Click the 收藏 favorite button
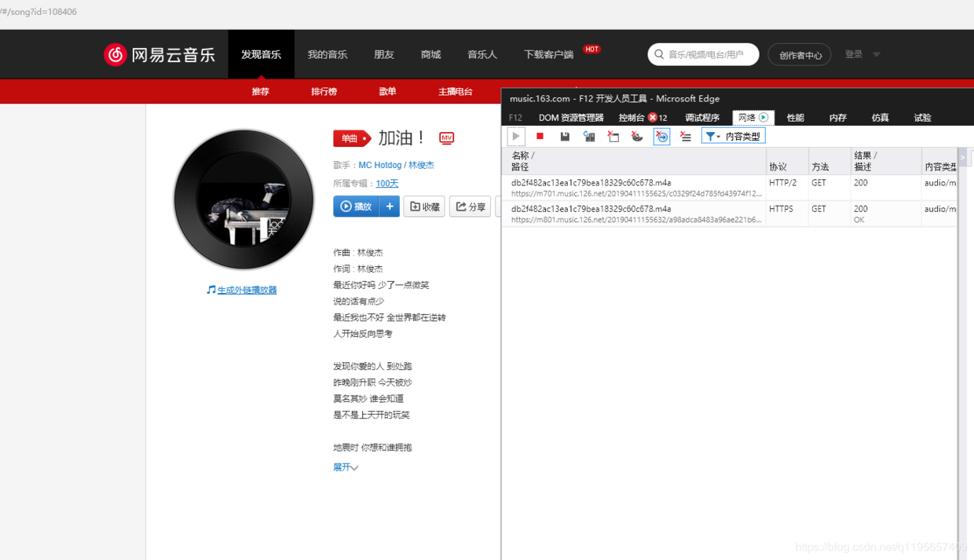 point(423,207)
